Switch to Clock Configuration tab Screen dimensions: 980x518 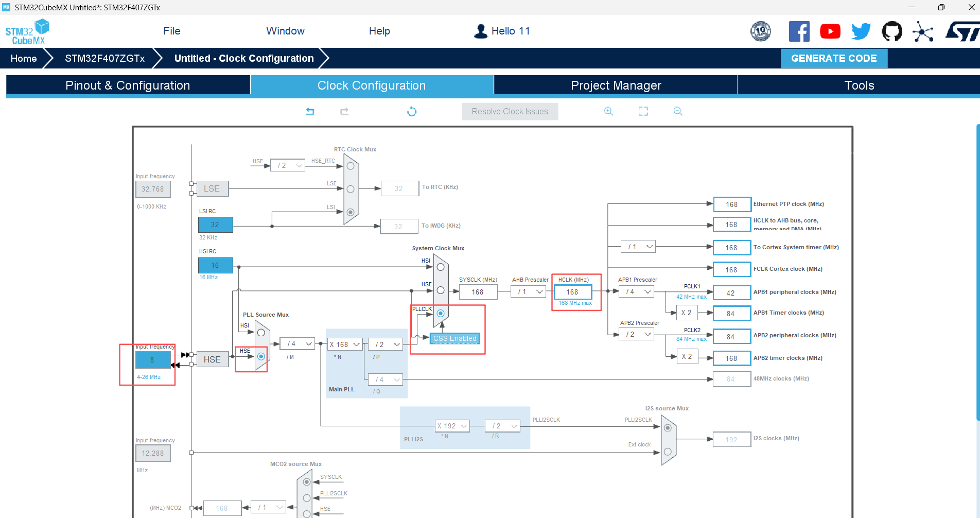372,85
